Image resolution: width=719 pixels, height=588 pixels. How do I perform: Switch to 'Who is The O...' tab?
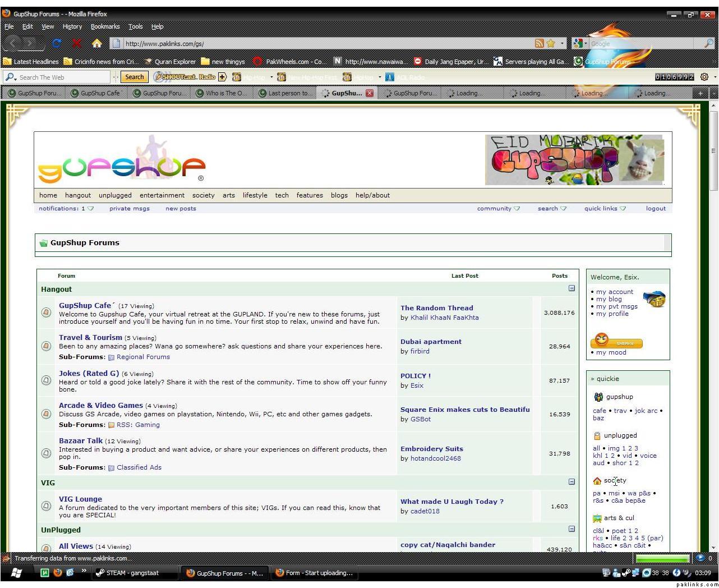pyautogui.click(x=225, y=93)
